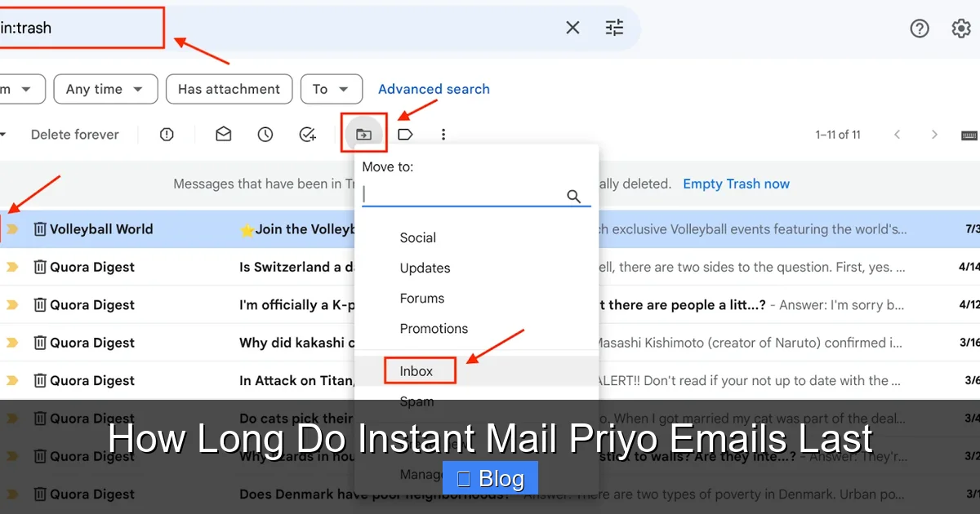Click the Move to search field
This screenshot has height=514, width=980.
tap(465, 196)
